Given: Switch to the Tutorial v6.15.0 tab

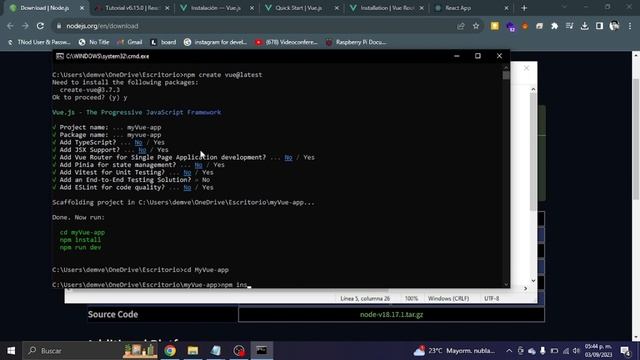Looking at the screenshot, I should pos(131,8).
